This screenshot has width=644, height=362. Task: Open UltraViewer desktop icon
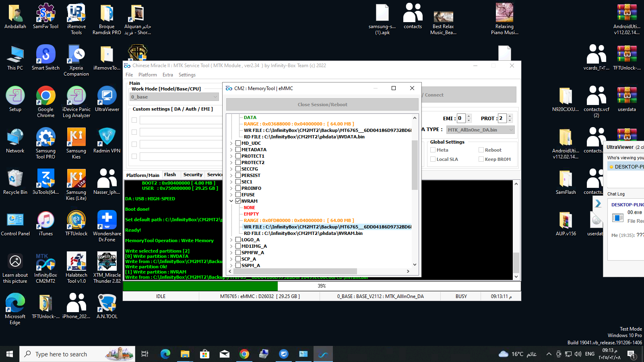click(x=107, y=99)
